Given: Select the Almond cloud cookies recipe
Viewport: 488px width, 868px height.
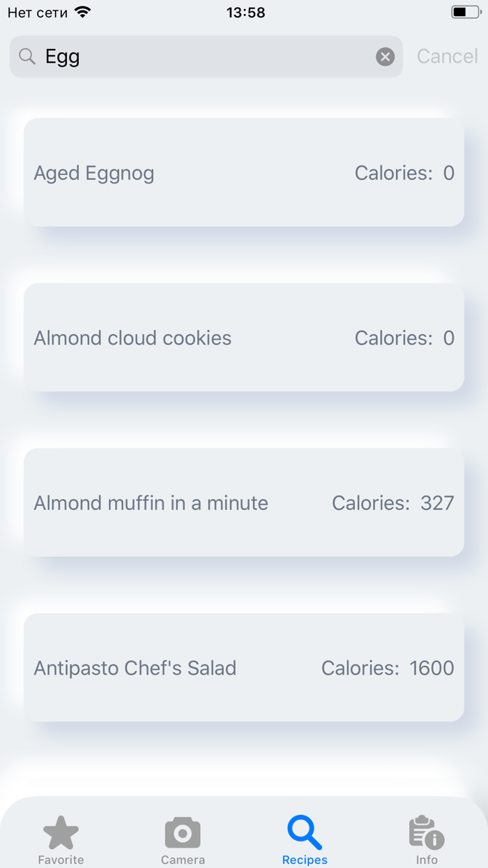Looking at the screenshot, I should (244, 338).
